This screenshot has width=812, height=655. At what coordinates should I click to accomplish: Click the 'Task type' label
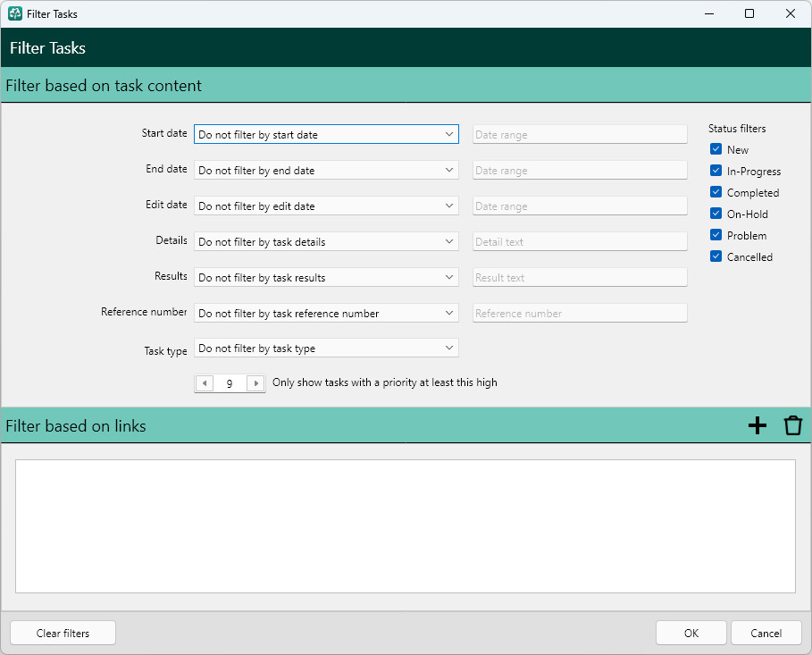(166, 351)
